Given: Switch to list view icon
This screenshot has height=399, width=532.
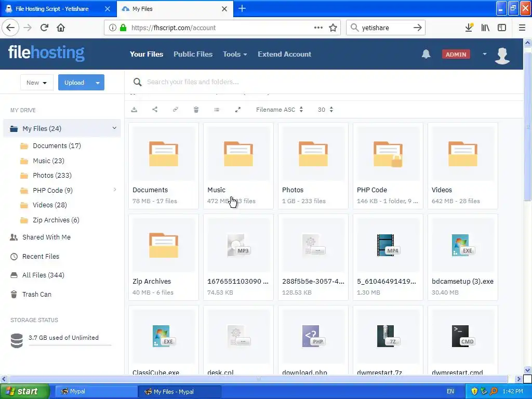Looking at the screenshot, I should [x=217, y=110].
